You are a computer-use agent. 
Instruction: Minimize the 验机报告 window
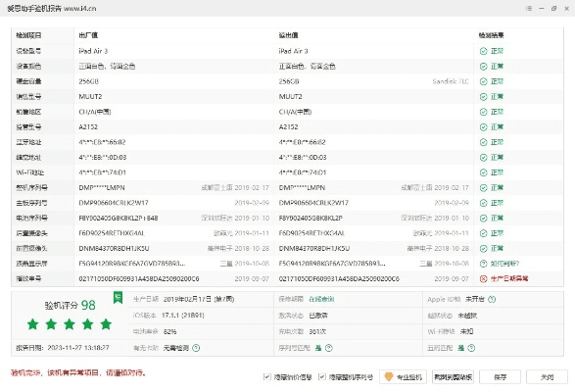(x=542, y=8)
